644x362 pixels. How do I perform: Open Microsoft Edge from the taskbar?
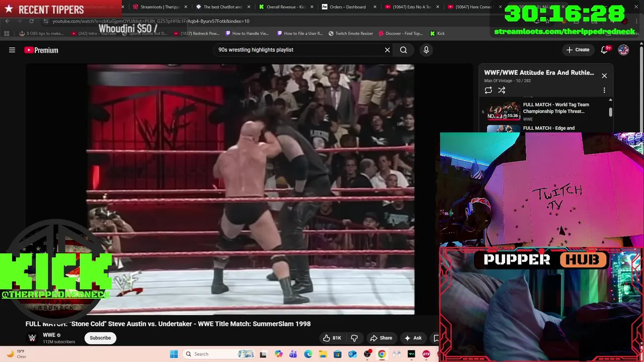pyautogui.click(x=308, y=354)
